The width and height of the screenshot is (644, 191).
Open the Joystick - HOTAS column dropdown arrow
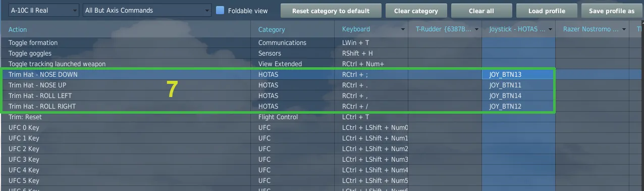550,29
